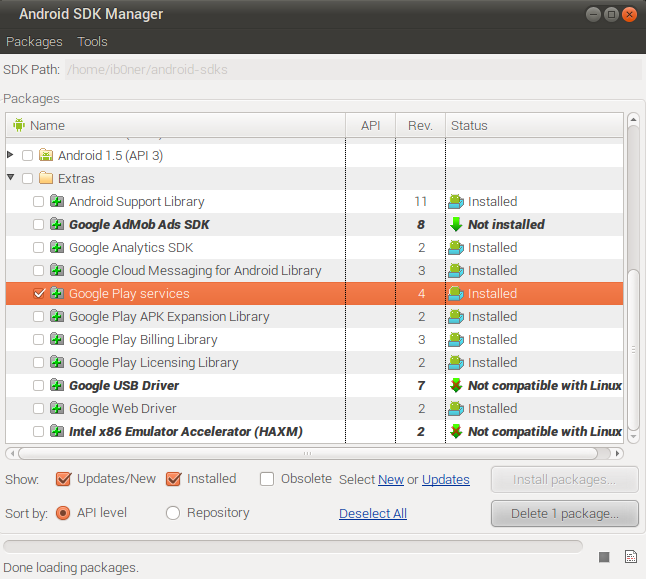Click the loading progress bar

pyautogui.click(x=293, y=546)
